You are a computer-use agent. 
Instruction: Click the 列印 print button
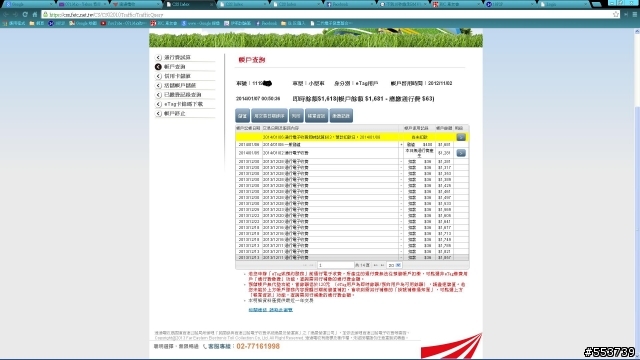(x=296, y=116)
